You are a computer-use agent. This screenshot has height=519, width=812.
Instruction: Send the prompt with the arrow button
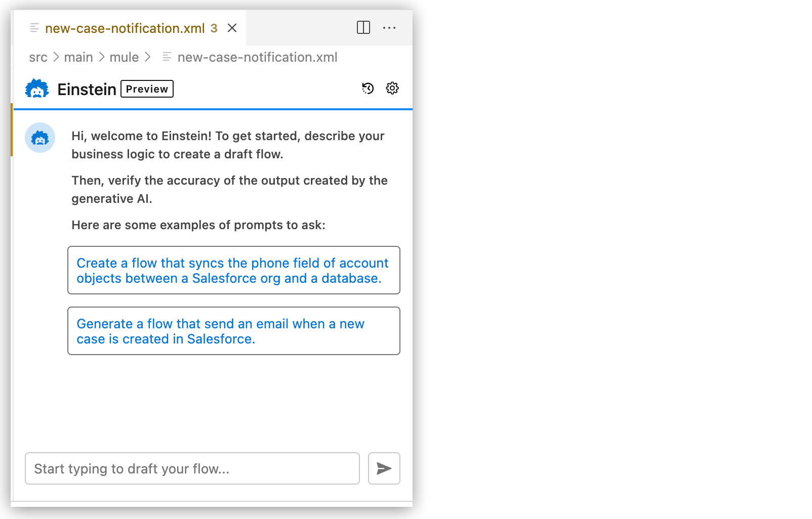coord(384,468)
